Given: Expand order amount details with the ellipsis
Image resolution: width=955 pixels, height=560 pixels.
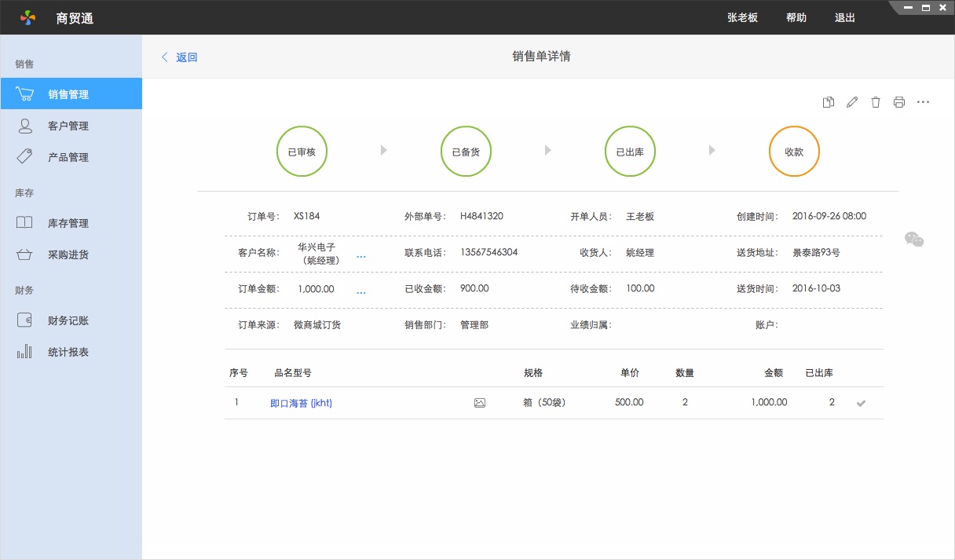Looking at the screenshot, I should tap(360, 290).
